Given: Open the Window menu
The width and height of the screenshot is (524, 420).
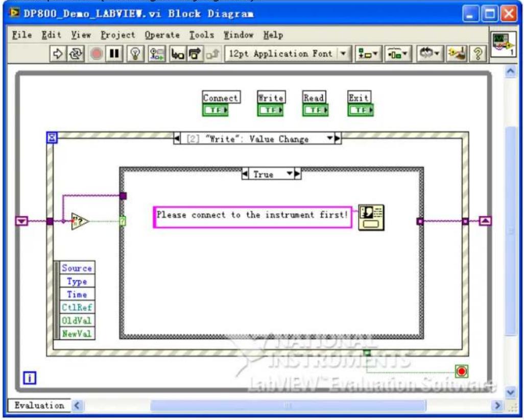Looking at the screenshot, I should point(239,35).
